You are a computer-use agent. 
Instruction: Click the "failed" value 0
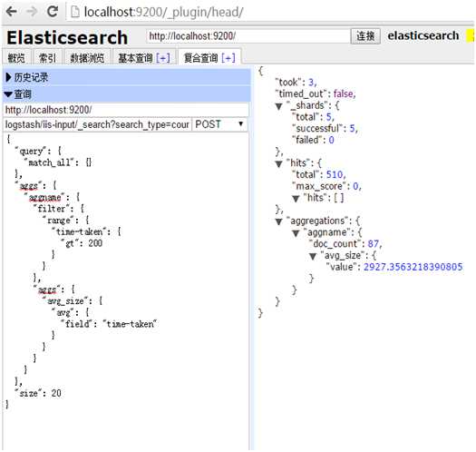(331, 140)
